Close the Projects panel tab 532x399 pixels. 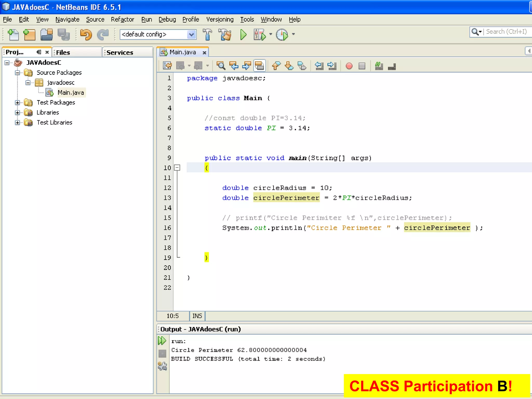tap(47, 52)
